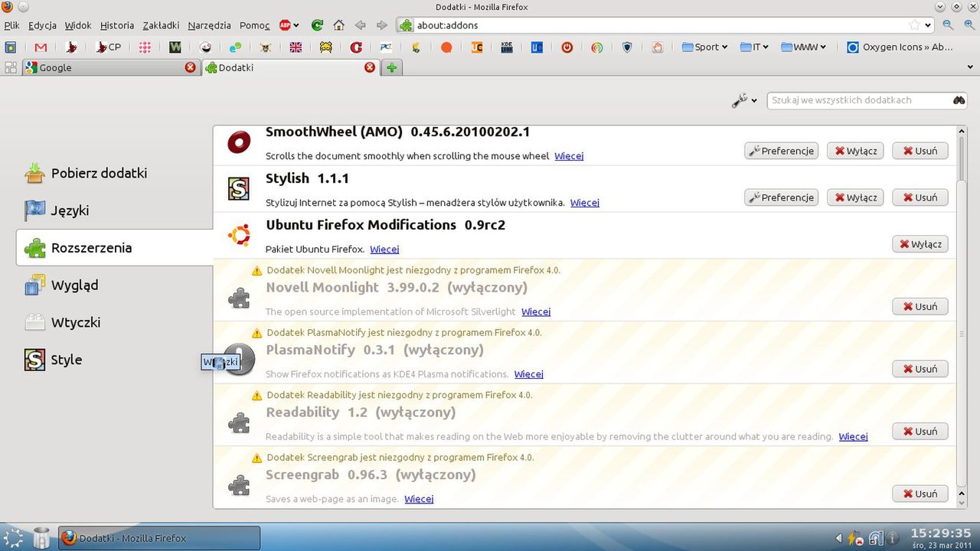Open the red power button bookmark
The width and height of the screenshot is (980, 551).
[x=567, y=47]
